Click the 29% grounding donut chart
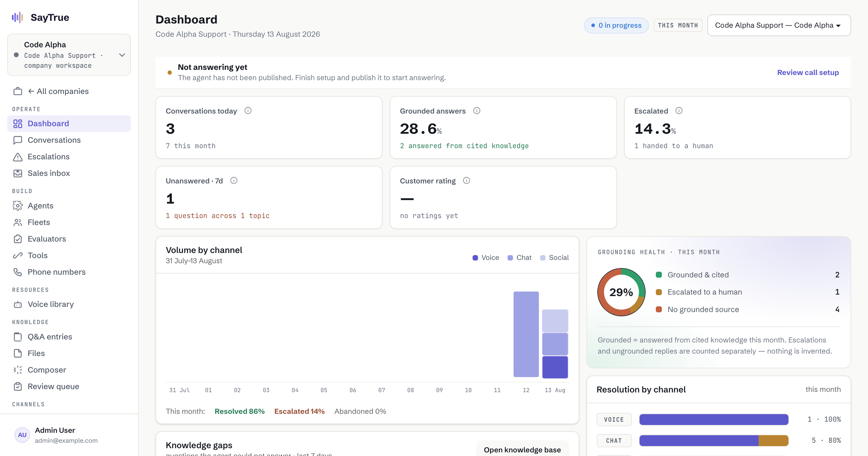Viewport: 868px width, 456px height. point(621,292)
